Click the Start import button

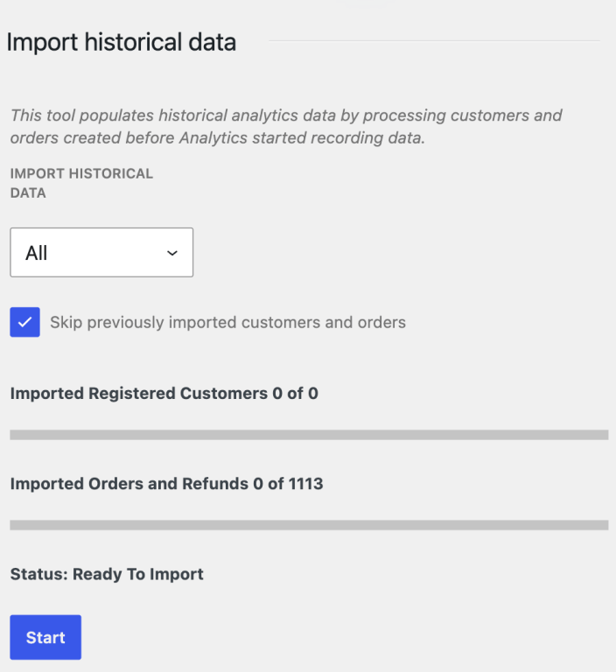(45, 637)
